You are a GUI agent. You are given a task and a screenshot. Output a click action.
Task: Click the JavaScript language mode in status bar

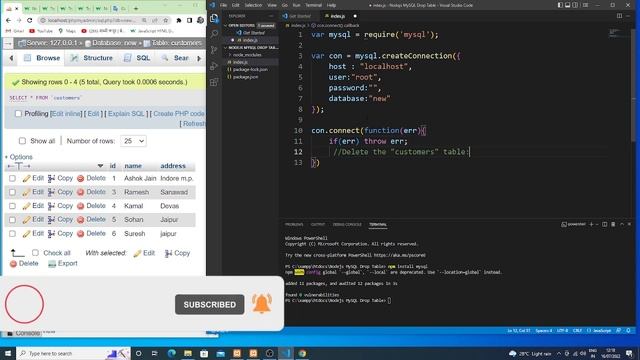(x=602, y=331)
